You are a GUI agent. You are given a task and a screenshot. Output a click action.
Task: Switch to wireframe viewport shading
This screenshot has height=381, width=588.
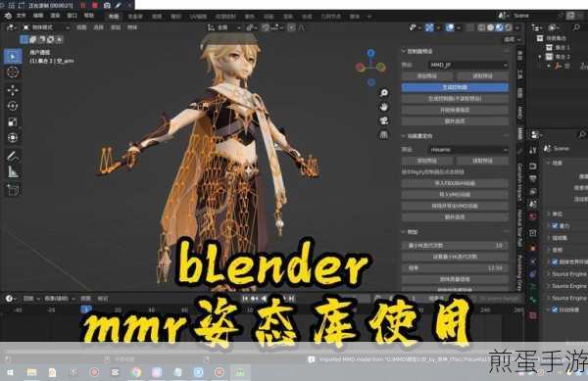[482, 27]
